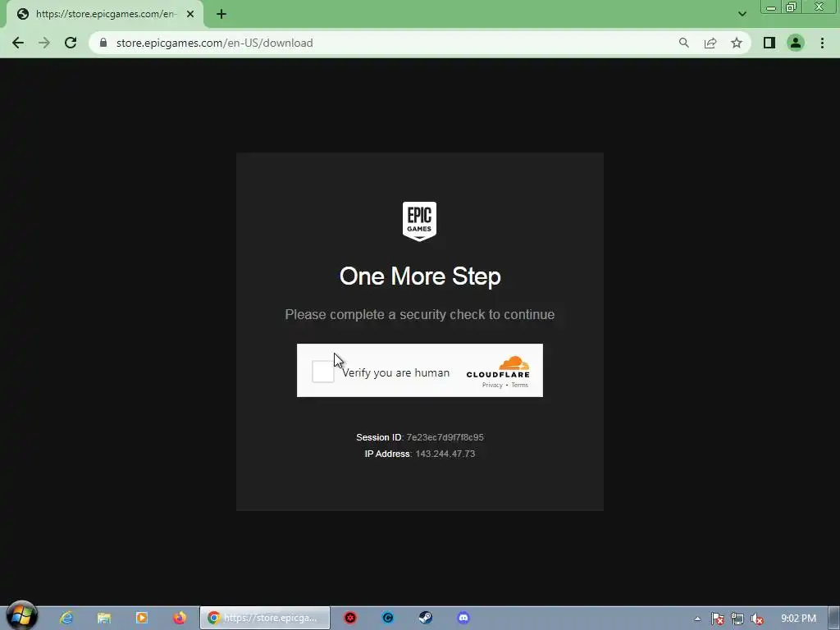Click the muted volume tray icon
This screenshot has height=630, width=840.
[x=757, y=619]
